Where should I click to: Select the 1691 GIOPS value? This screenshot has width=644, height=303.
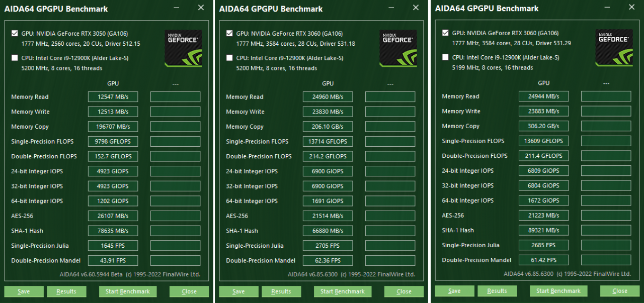click(x=328, y=201)
